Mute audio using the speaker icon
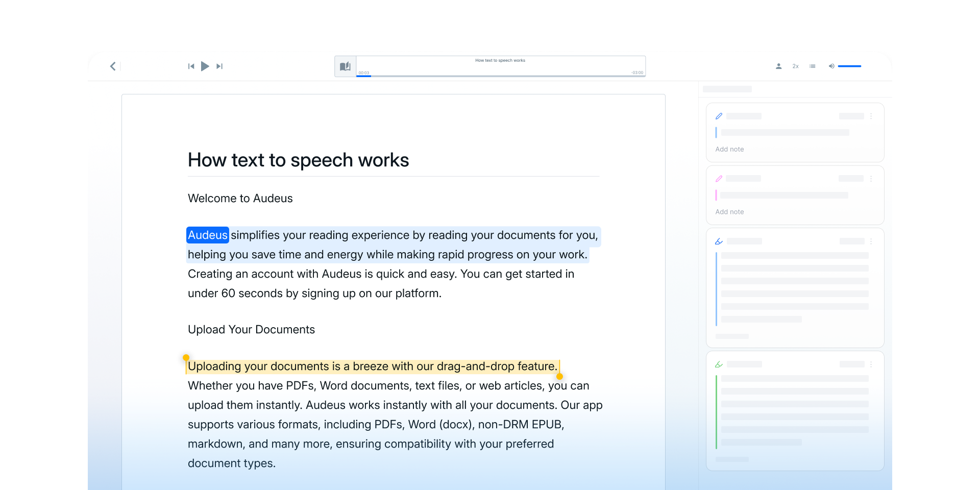This screenshot has height=490, width=980. pos(831,66)
